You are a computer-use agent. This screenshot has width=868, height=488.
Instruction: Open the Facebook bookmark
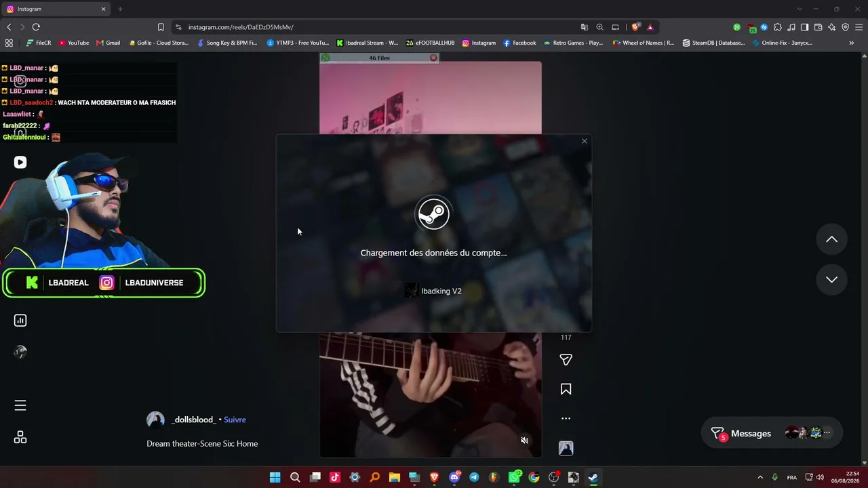click(x=519, y=43)
